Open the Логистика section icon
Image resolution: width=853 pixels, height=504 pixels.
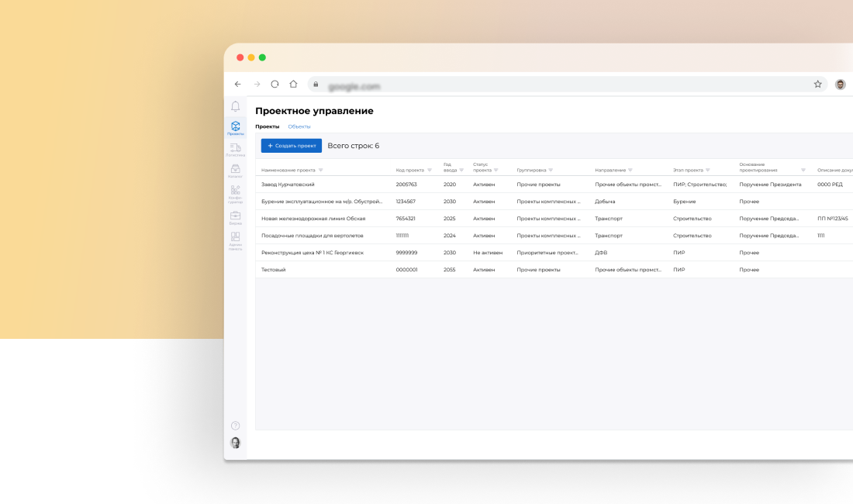pos(235,149)
